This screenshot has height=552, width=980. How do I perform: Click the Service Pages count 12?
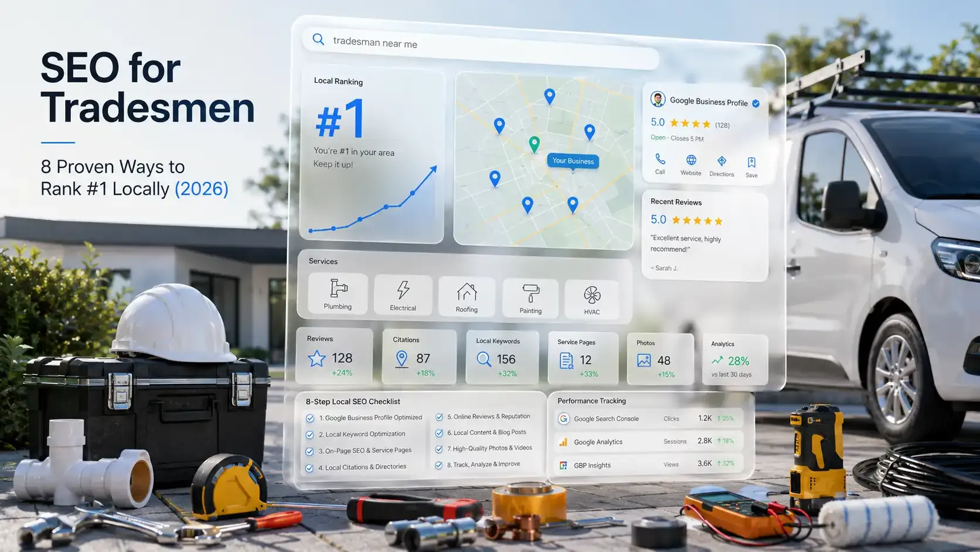pos(586,360)
